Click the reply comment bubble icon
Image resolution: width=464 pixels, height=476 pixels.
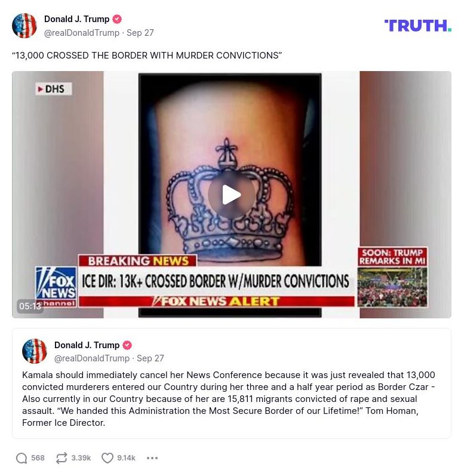(x=21, y=458)
